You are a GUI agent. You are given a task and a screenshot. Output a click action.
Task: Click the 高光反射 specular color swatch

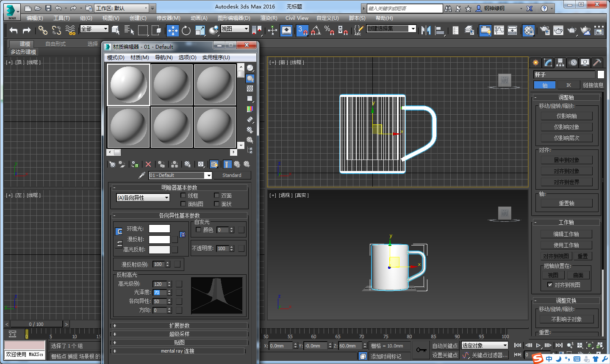[159, 249]
